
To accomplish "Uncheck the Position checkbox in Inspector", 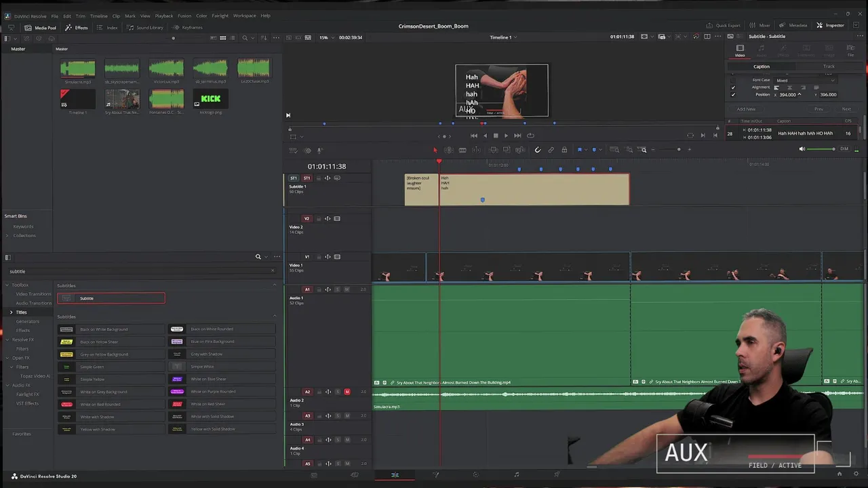I will tap(733, 95).
